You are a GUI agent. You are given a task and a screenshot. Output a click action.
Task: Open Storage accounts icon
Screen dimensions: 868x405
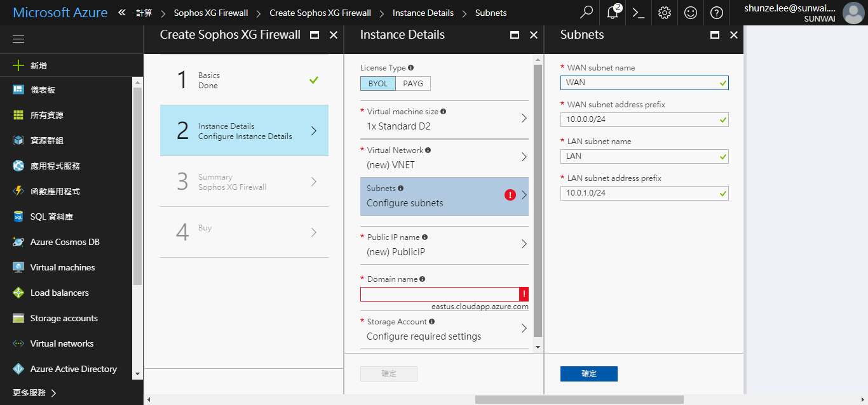[x=18, y=318]
